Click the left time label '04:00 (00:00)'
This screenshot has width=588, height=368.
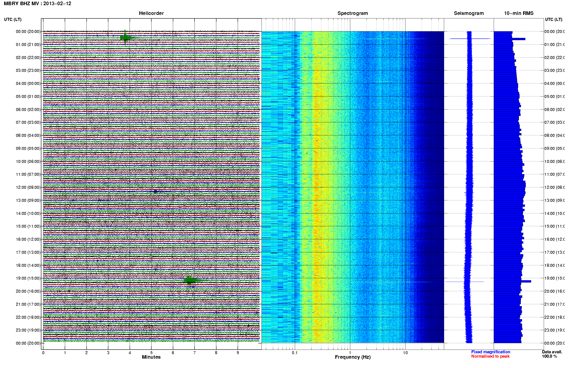pyautogui.click(x=28, y=83)
